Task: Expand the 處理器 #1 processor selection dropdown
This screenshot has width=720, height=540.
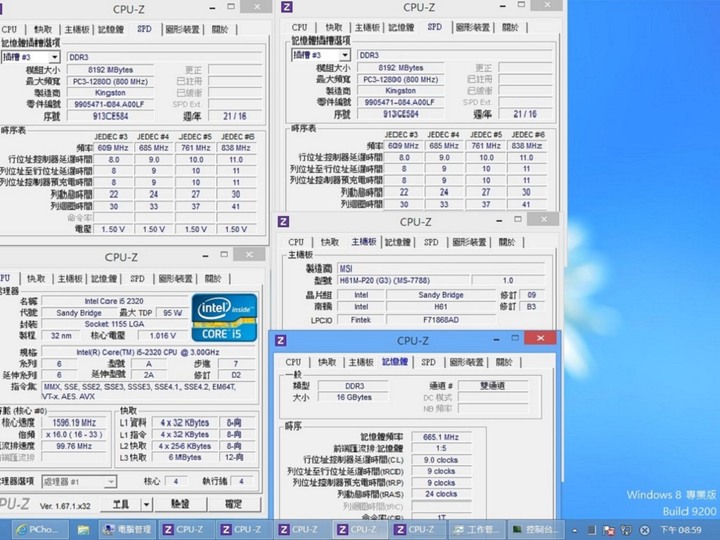Action: pyautogui.click(x=110, y=481)
